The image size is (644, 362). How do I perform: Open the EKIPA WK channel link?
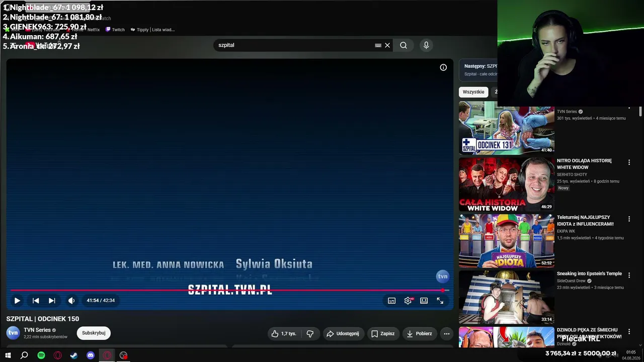tap(566, 231)
